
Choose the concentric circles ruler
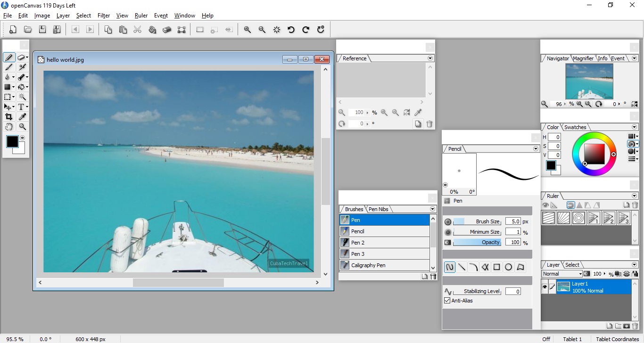579,218
